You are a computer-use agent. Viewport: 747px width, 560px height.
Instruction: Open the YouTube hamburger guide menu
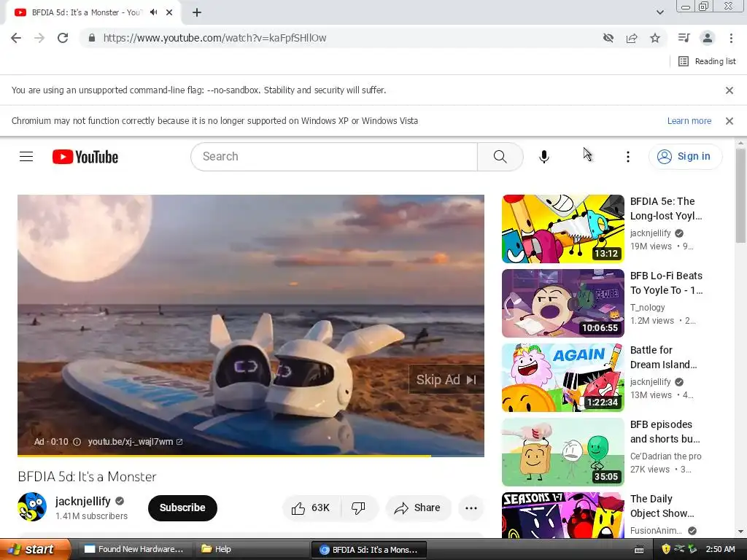pos(26,157)
